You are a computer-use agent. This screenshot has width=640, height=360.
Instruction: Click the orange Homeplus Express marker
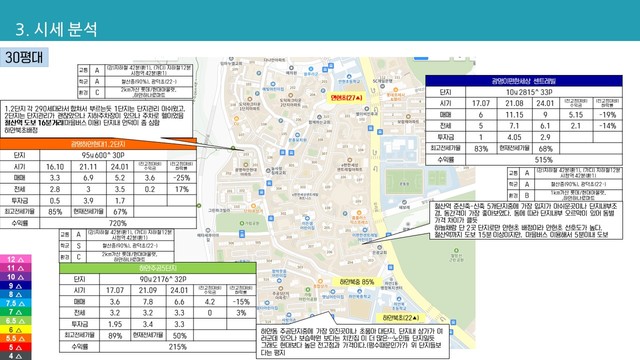[359, 213]
